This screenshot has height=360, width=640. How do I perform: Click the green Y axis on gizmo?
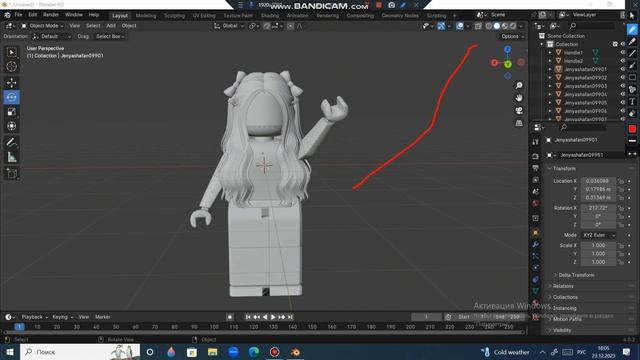pos(508,64)
